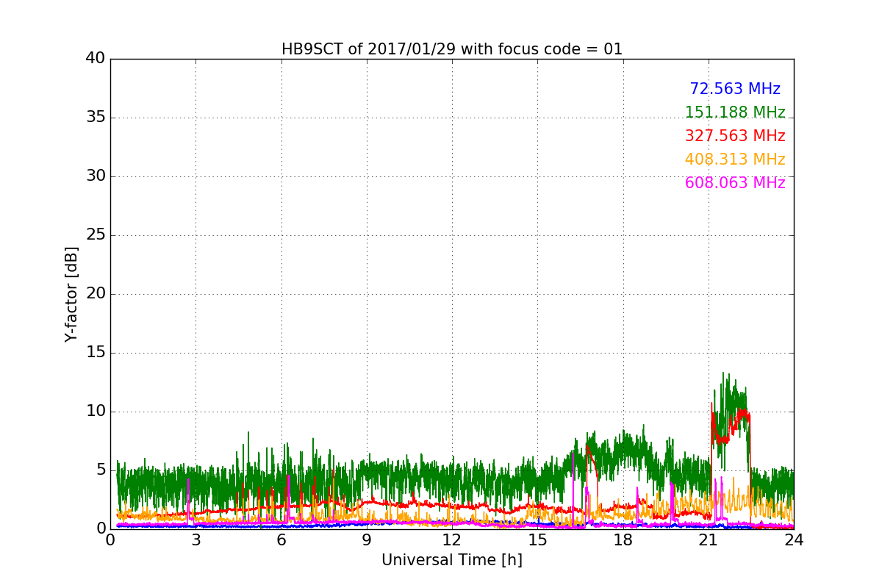The height and width of the screenshot is (588, 882).
Task: Click the y-axis tick label 25
Action: coord(96,234)
